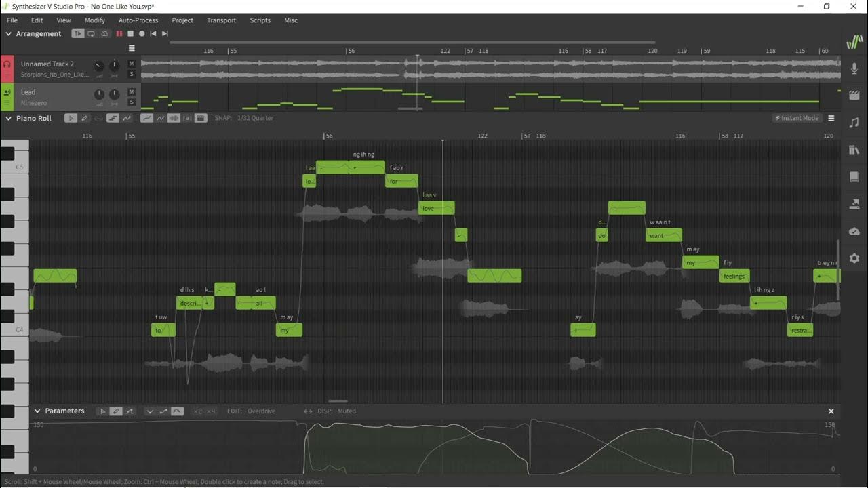Choose the bump curve shape in Parameters

click(177, 411)
